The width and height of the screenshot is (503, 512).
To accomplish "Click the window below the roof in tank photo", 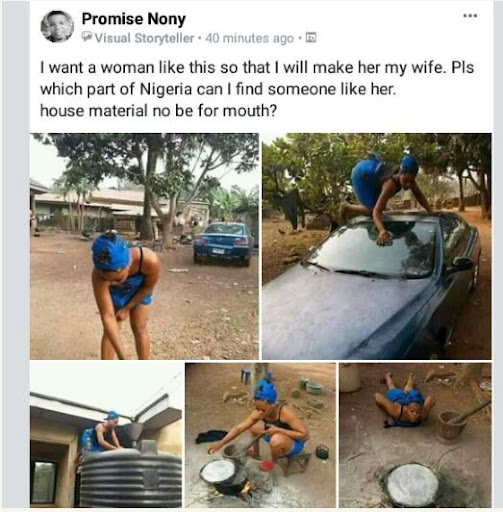I will pos(43,482).
